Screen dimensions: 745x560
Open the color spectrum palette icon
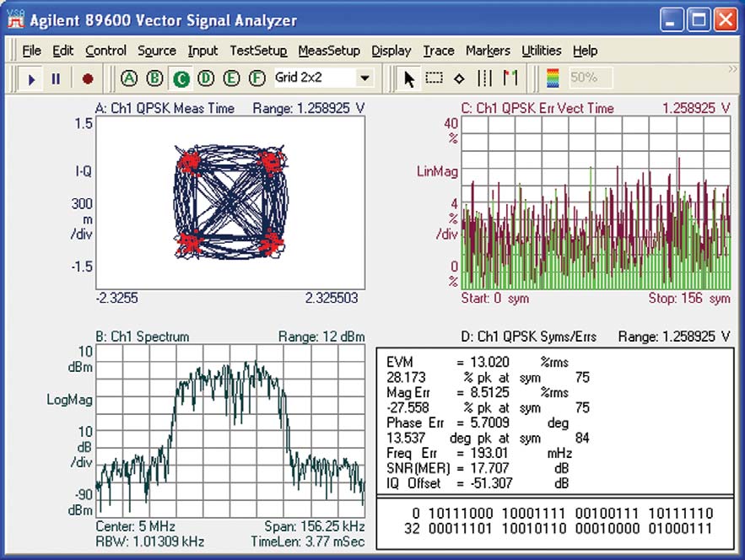pos(553,78)
